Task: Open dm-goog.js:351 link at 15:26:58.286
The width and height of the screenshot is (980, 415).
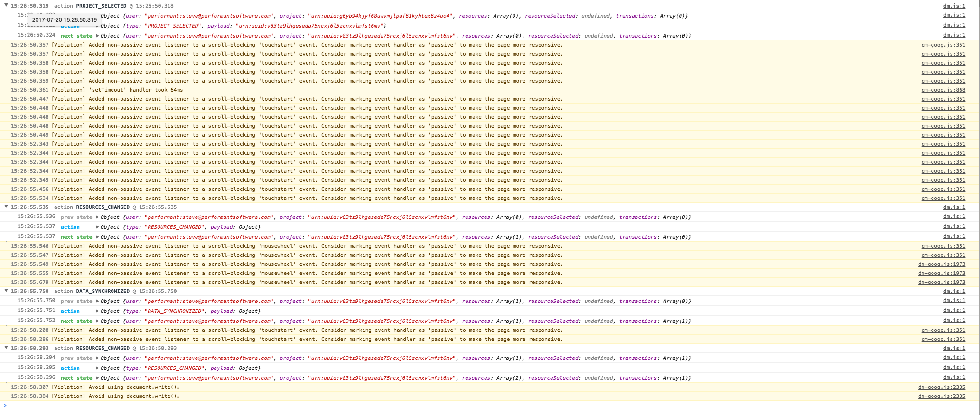Action: [x=943, y=340]
